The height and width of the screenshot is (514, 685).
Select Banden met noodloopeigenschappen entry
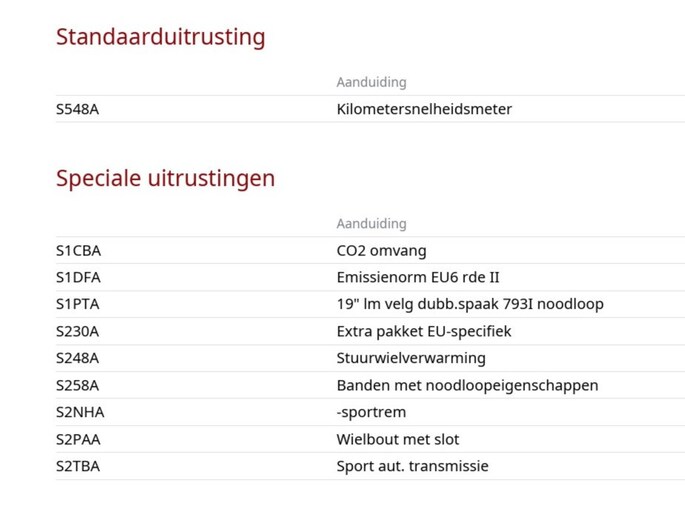(x=467, y=386)
